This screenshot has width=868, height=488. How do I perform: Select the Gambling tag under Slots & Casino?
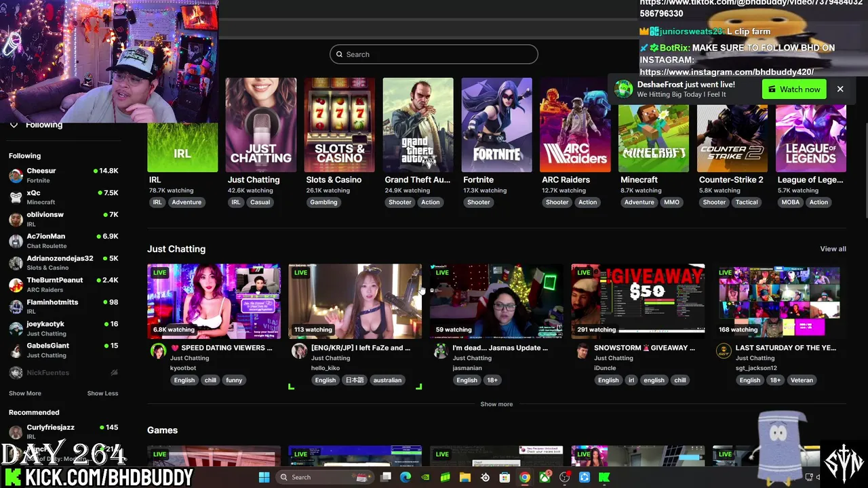323,202
